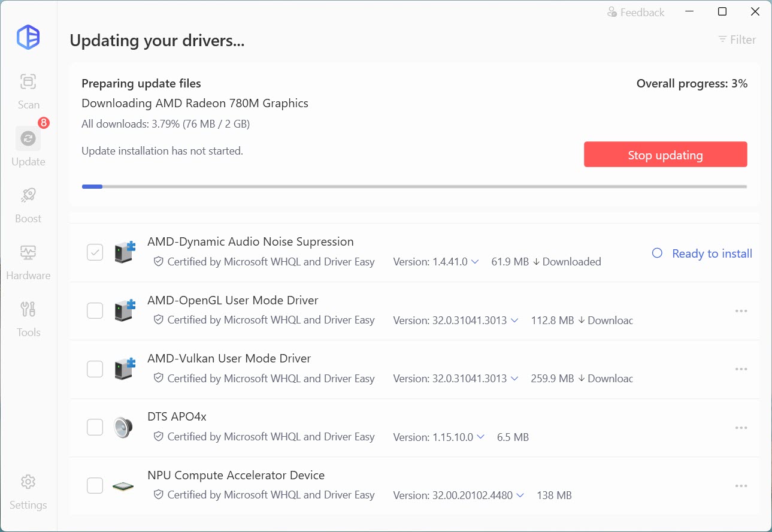This screenshot has width=772, height=532.
Task: Open the Boost rocket icon
Action: [28, 195]
